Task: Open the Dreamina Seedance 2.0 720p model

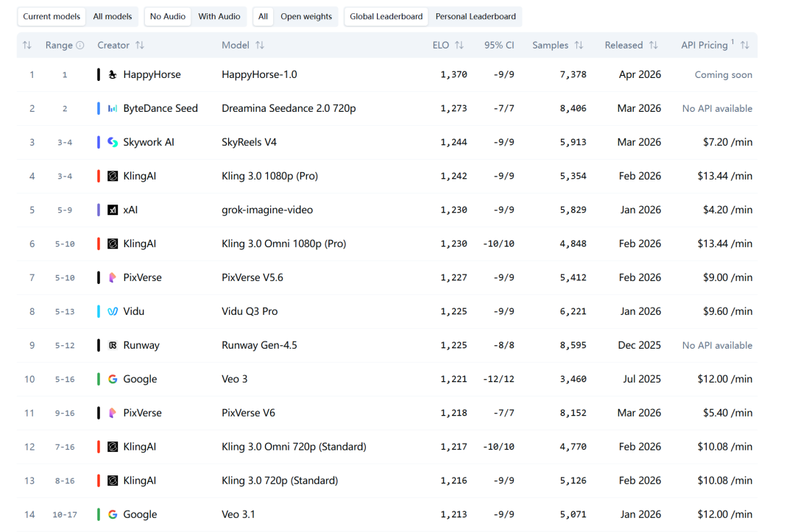Action: tap(289, 108)
